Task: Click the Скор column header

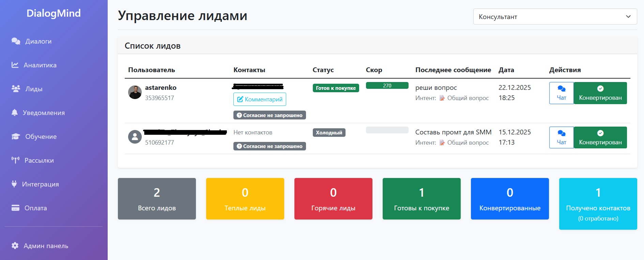Action: 374,70
